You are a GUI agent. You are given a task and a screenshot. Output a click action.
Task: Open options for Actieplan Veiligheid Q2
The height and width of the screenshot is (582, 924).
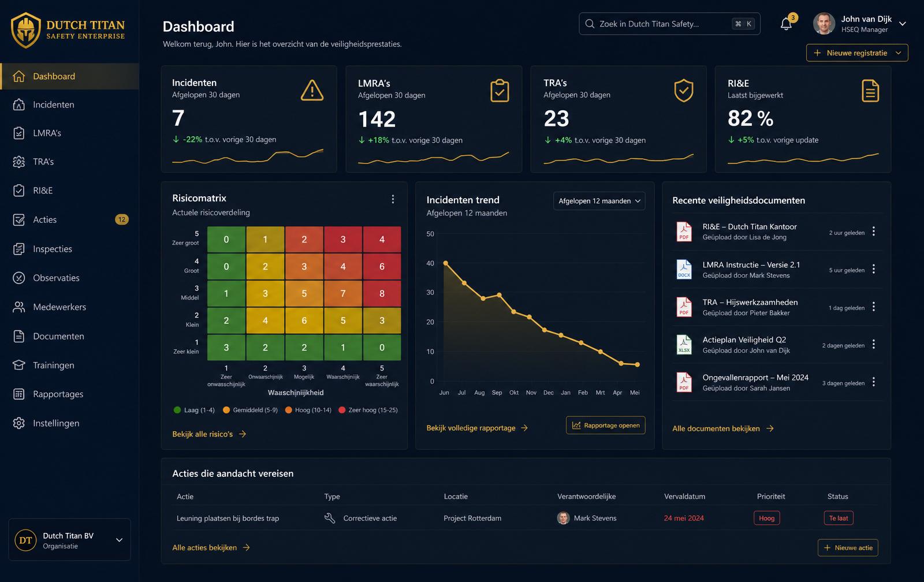(x=874, y=344)
